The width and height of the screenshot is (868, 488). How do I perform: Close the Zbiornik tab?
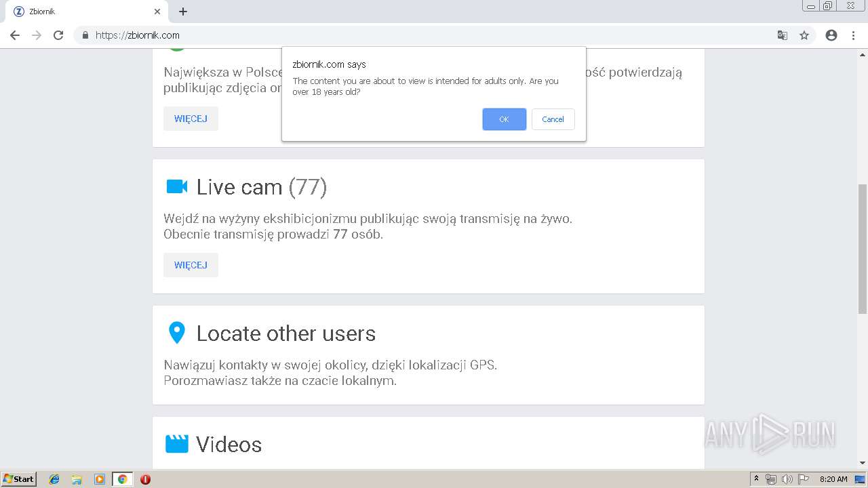(157, 12)
